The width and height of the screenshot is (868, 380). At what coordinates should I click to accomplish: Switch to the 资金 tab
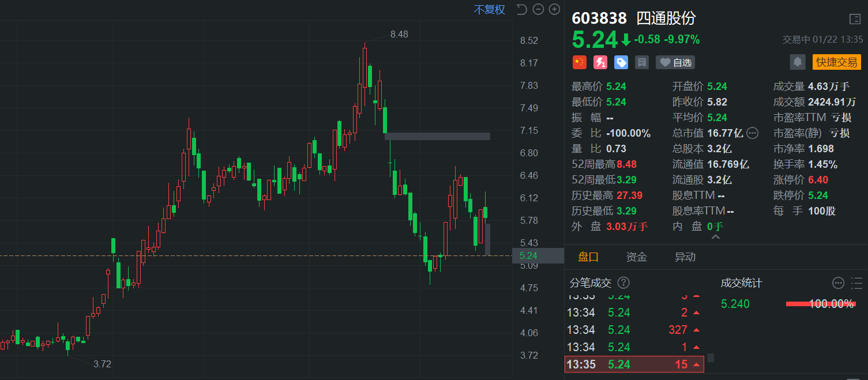[637, 257]
